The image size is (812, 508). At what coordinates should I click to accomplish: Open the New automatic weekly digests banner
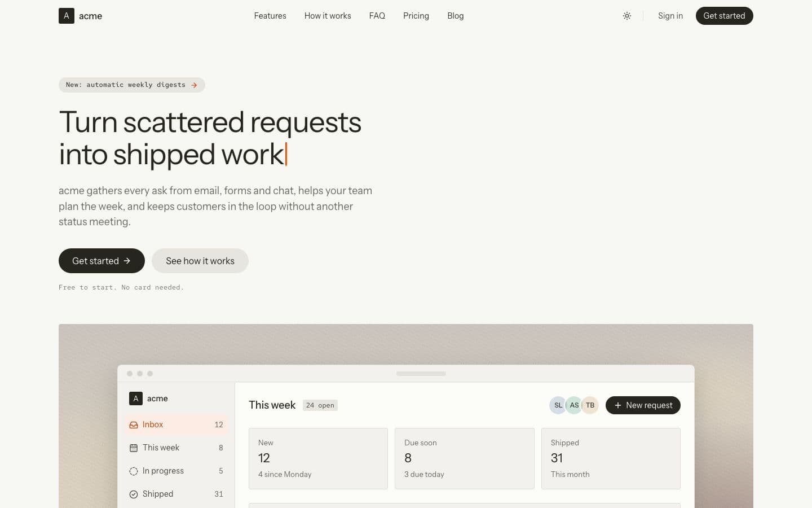click(132, 85)
